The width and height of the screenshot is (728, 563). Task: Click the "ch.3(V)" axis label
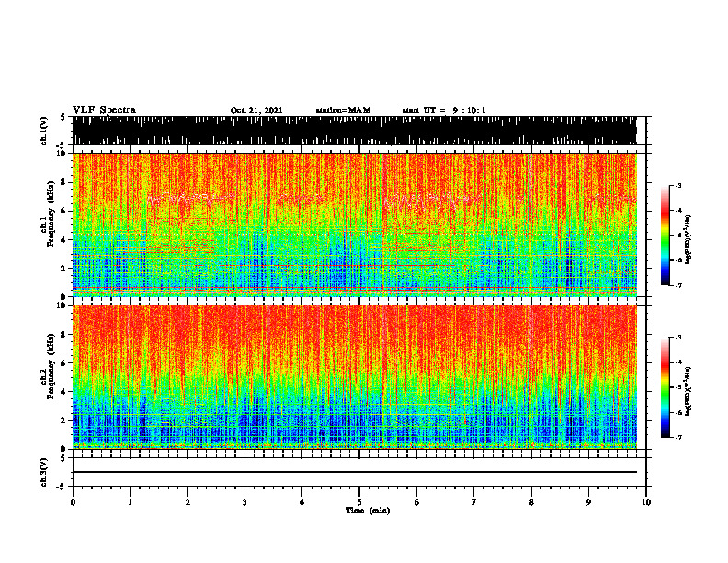click(44, 472)
